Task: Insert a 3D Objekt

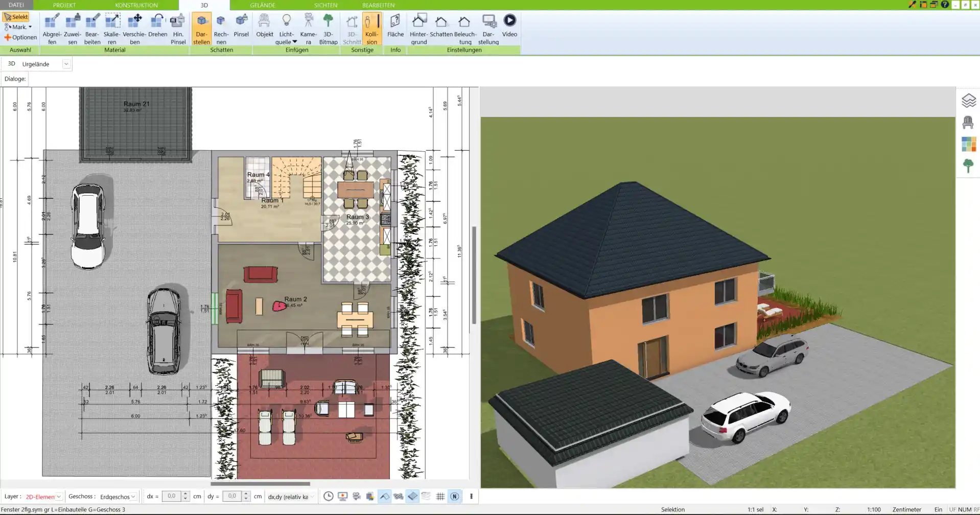Action: click(x=264, y=26)
